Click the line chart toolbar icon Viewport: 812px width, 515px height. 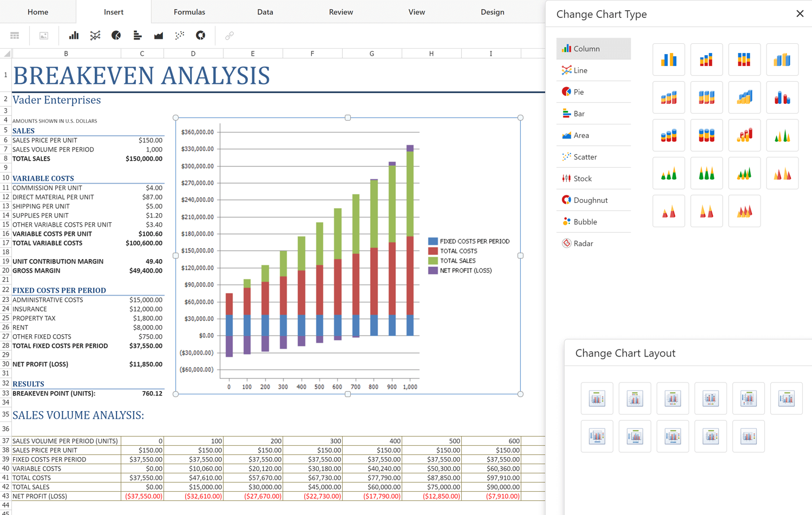click(95, 36)
